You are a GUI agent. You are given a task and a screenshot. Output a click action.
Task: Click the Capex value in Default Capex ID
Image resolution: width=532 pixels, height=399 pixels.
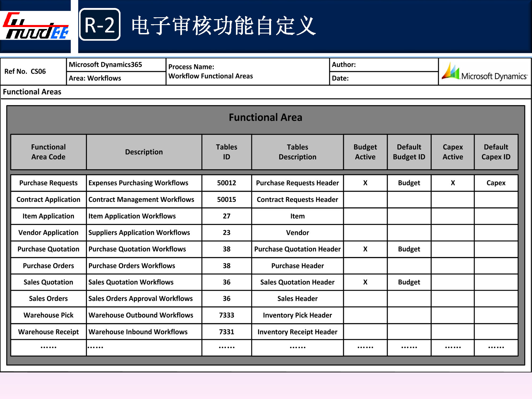496,183
